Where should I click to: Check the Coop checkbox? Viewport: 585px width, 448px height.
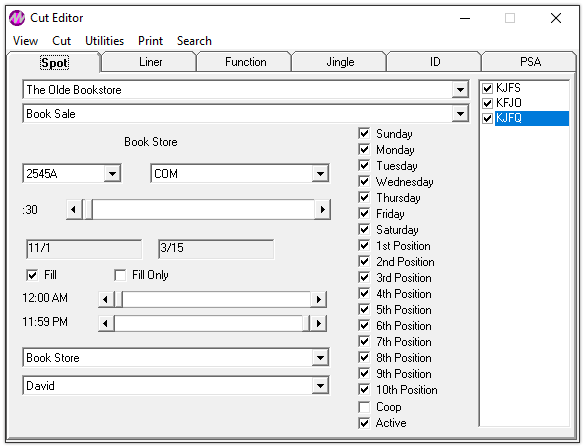(364, 407)
